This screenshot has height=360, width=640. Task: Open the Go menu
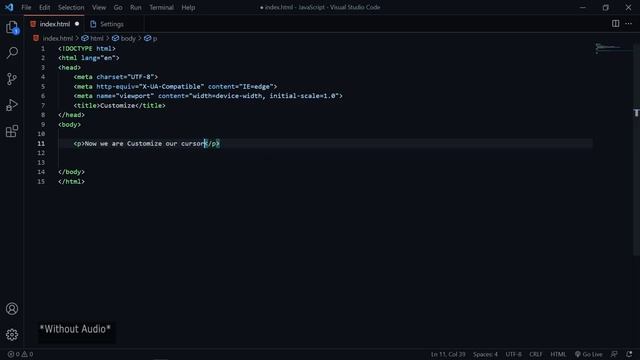[x=118, y=7]
